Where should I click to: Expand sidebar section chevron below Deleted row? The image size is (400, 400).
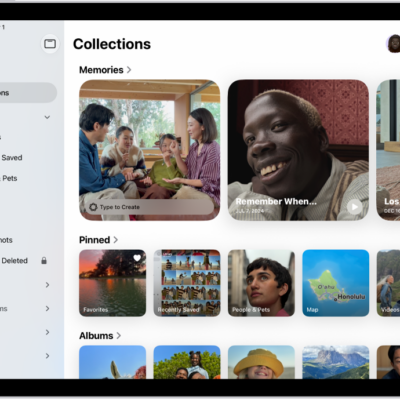47,285
